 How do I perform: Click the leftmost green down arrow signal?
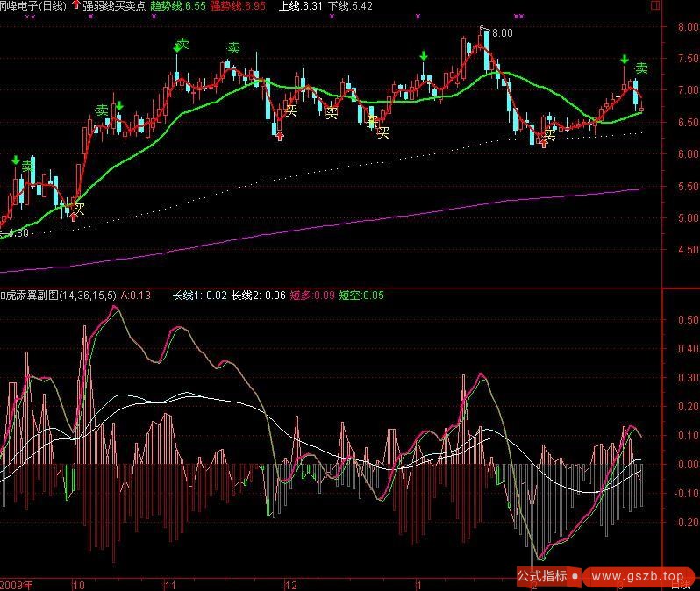tap(15, 160)
